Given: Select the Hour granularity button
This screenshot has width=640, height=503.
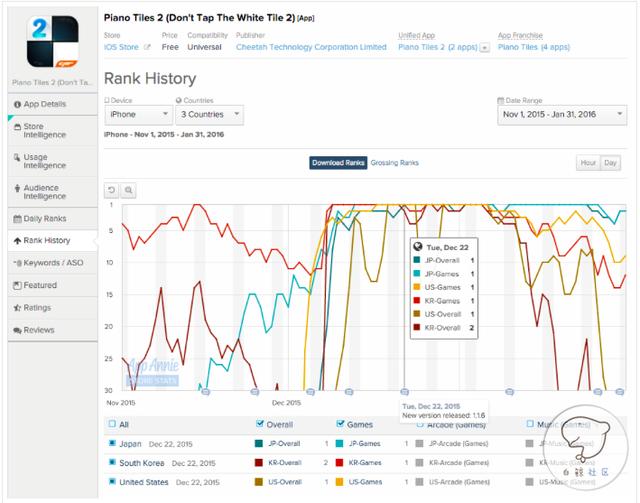Looking at the screenshot, I should click(x=587, y=163).
